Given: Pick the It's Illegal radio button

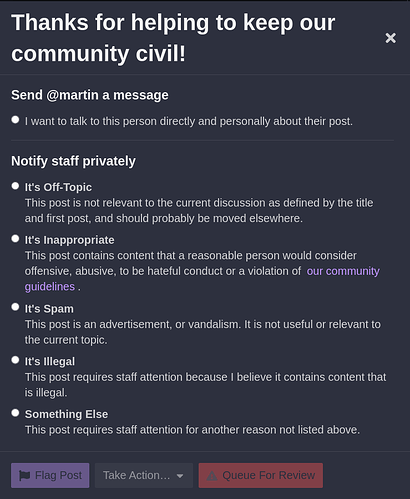Looking at the screenshot, I should point(15,360).
